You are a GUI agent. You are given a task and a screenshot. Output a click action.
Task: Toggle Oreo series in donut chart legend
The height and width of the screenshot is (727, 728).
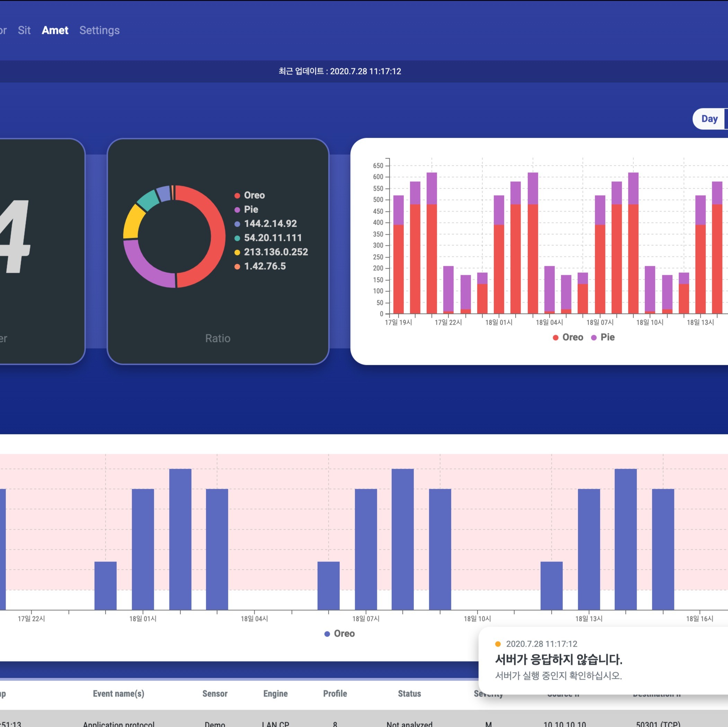[x=254, y=195]
